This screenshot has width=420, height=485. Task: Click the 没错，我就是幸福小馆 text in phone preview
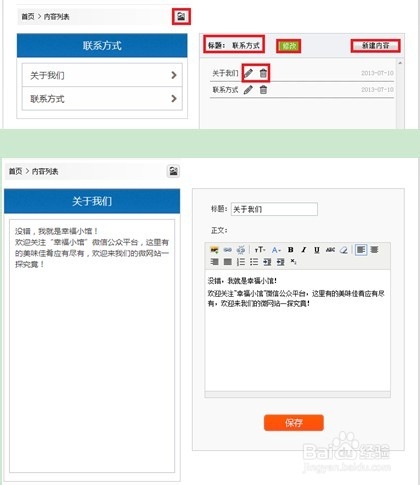(x=57, y=231)
